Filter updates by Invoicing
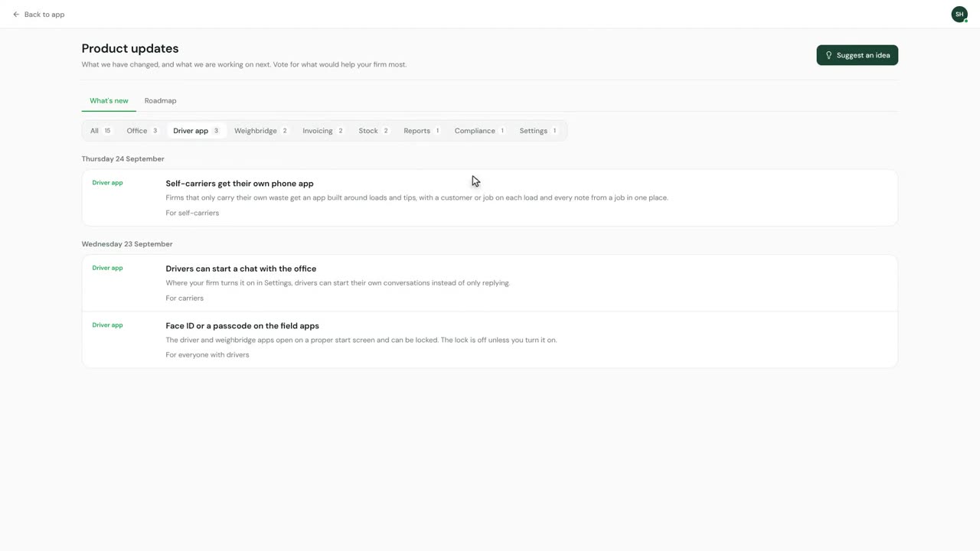Viewport: 980px width, 551px height. 323,131
